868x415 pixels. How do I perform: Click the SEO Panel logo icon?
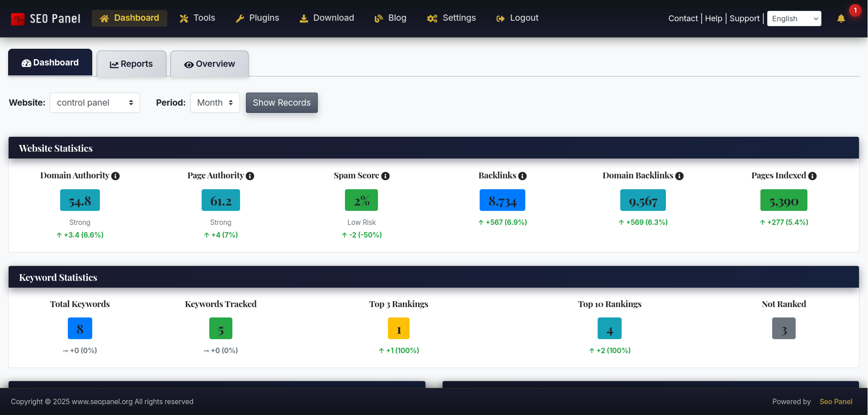[x=18, y=19]
